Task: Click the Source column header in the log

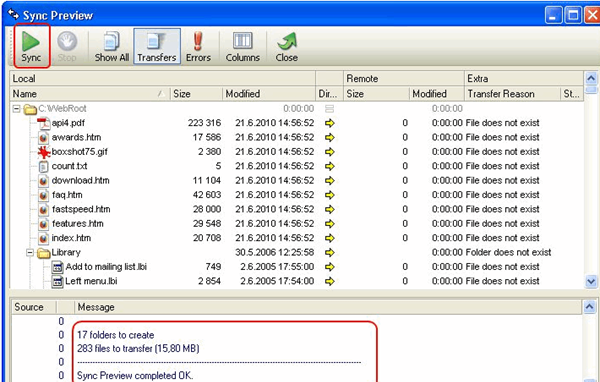Action: [x=34, y=307]
